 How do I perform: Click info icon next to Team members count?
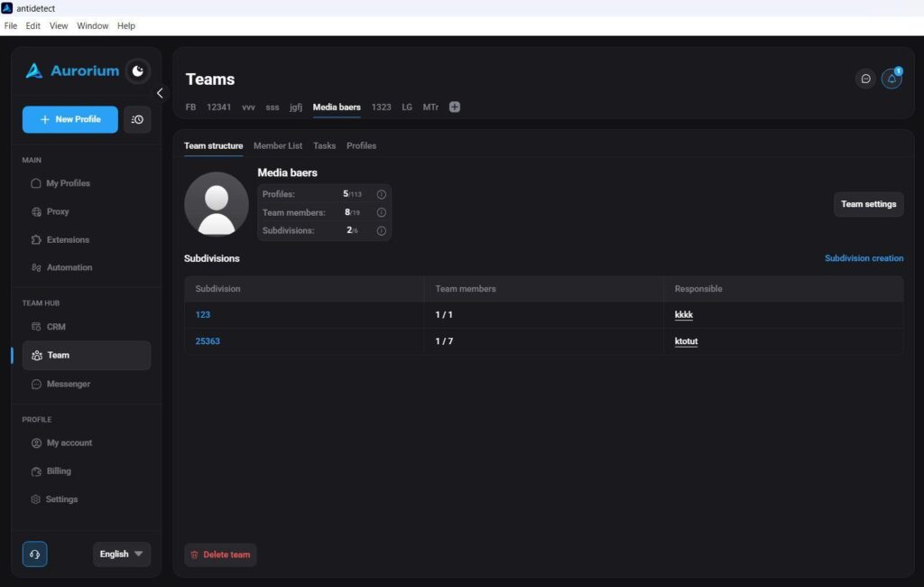click(x=382, y=212)
